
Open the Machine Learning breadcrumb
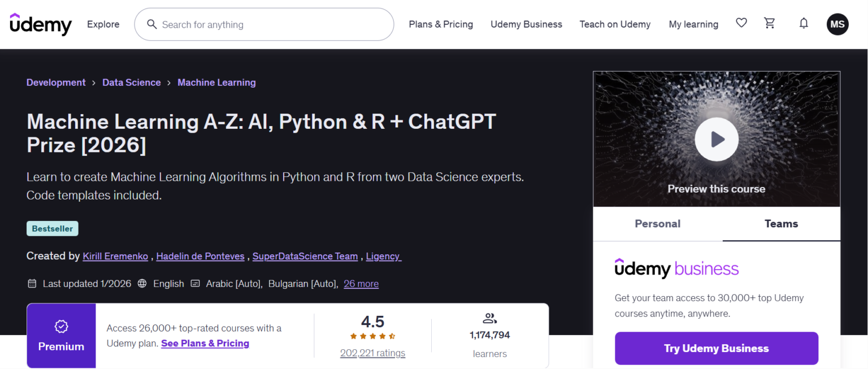216,83
